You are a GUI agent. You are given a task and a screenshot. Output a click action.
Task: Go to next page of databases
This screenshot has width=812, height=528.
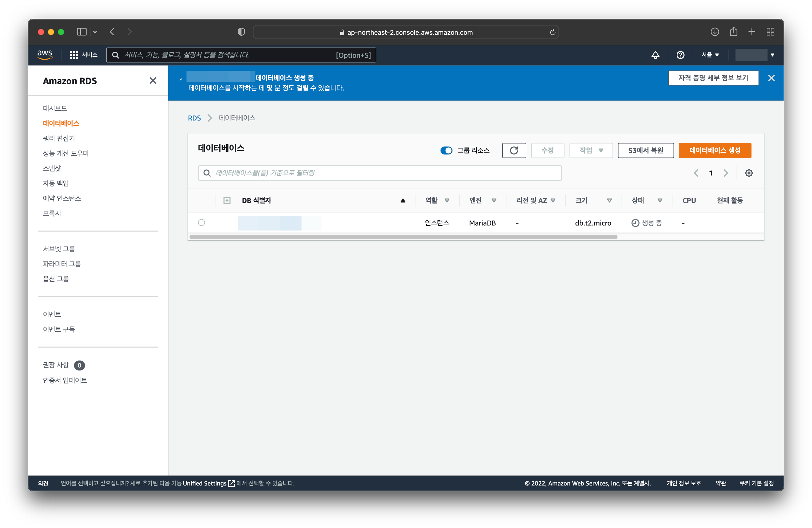pos(726,173)
